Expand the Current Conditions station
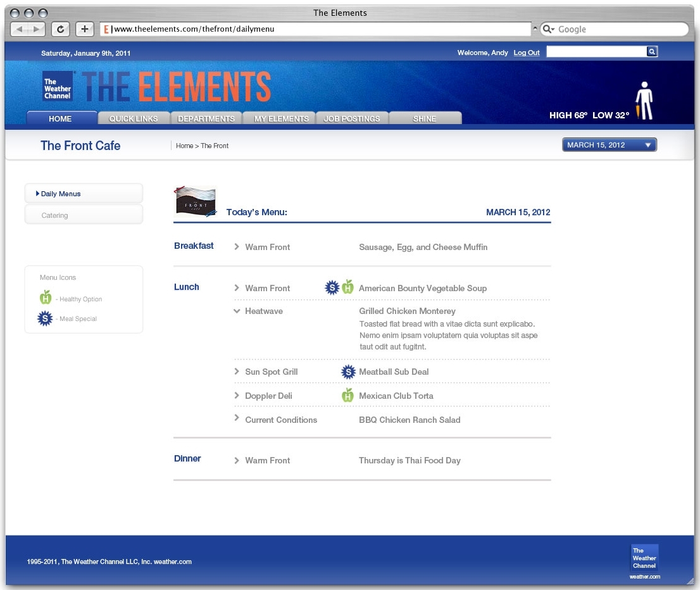Image resolution: width=700 pixels, height=590 pixels. point(237,418)
